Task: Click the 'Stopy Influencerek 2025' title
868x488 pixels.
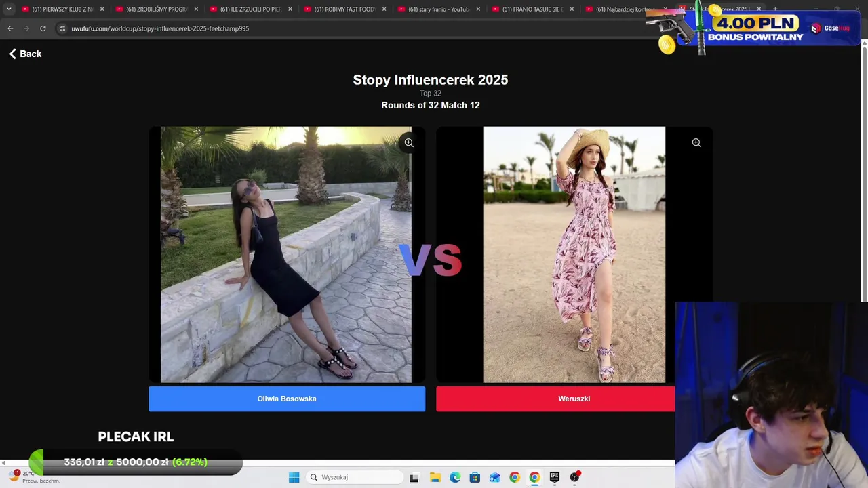Action: coord(431,80)
